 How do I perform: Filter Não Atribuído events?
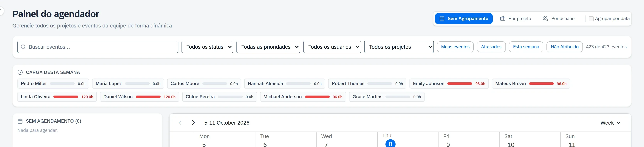click(564, 47)
